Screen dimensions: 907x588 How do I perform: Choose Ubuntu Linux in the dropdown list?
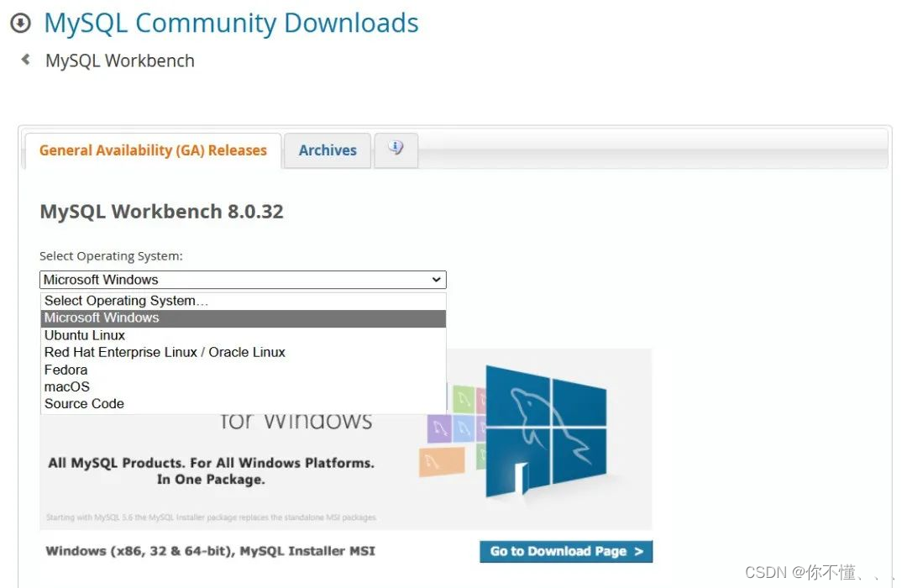pyautogui.click(x=243, y=335)
